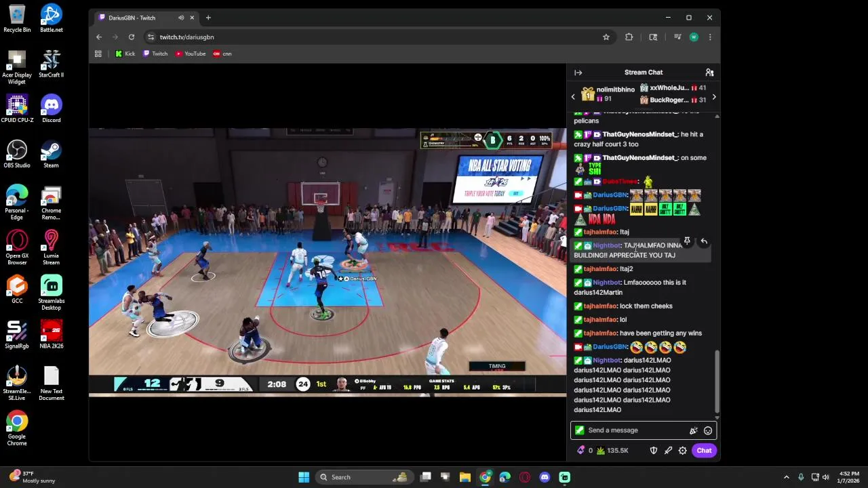The height and width of the screenshot is (488, 868).
Task: Pin the highlighted Nightbot message
Action: [687, 241]
